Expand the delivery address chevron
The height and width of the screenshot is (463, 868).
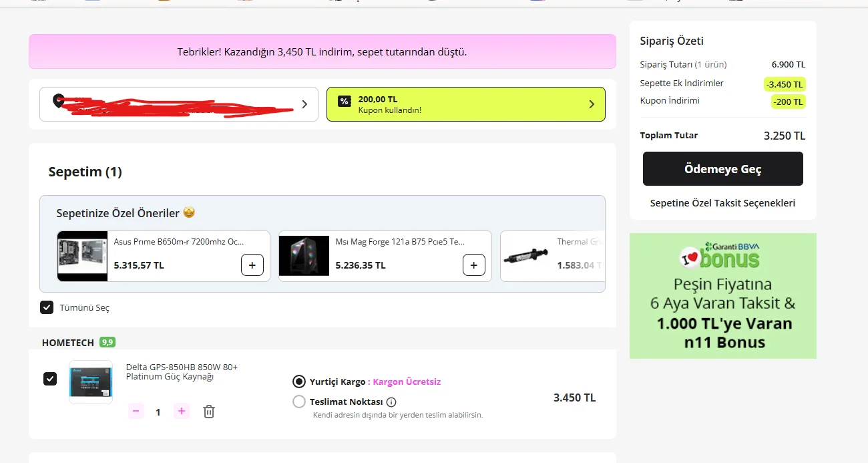coord(304,104)
